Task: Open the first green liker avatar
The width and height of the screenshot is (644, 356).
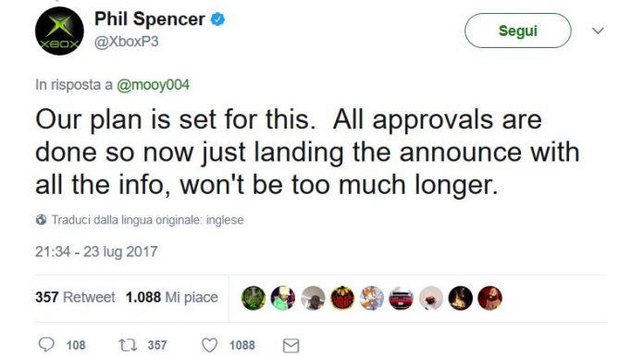Action: click(254, 298)
